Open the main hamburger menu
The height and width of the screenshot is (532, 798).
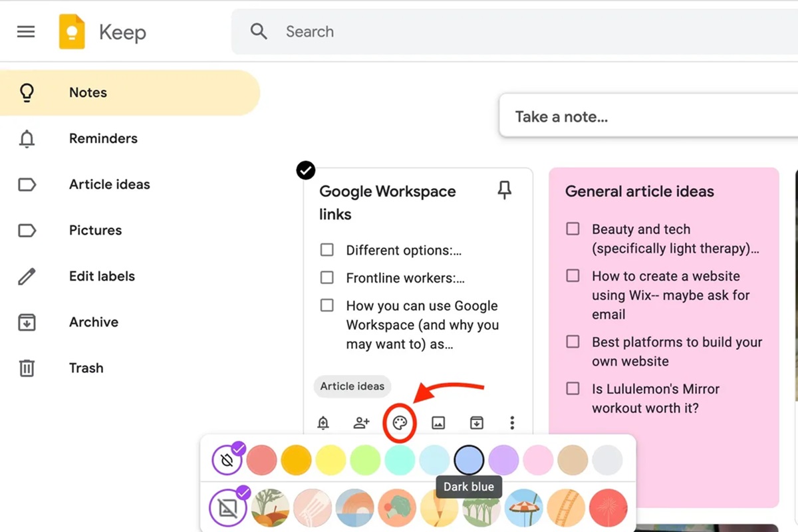tap(26, 31)
